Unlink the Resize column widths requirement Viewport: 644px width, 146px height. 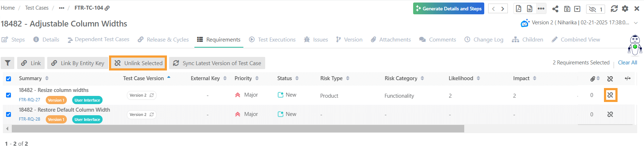pos(610,95)
